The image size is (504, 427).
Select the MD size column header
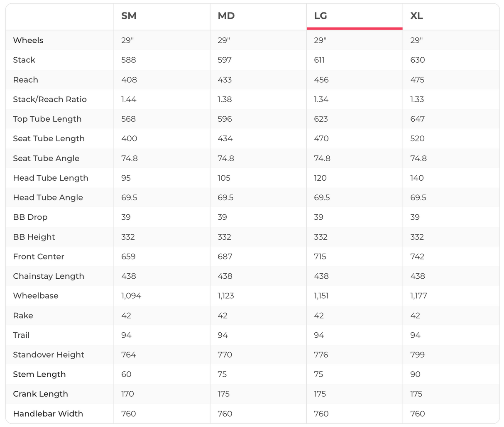pyautogui.click(x=226, y=16)
